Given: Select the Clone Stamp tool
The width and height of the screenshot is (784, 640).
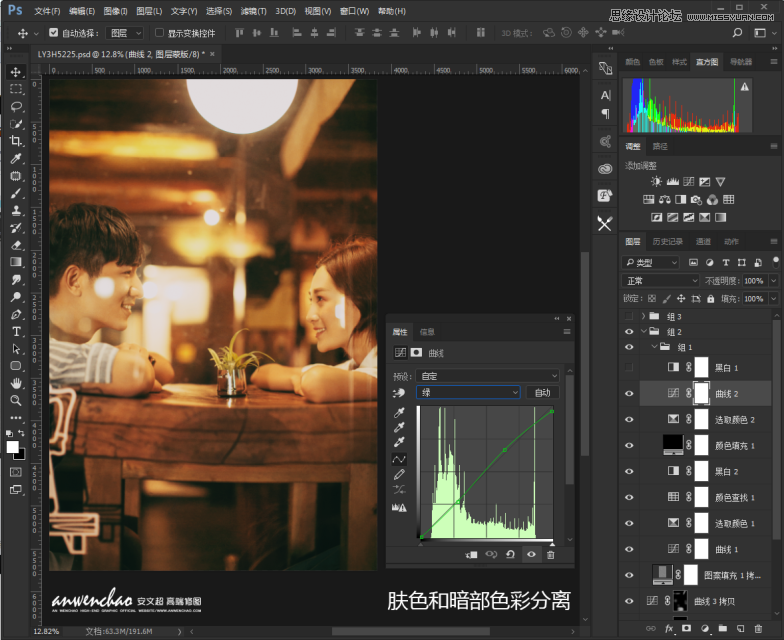Looking at the screenshot, I should tap(16, 210).
